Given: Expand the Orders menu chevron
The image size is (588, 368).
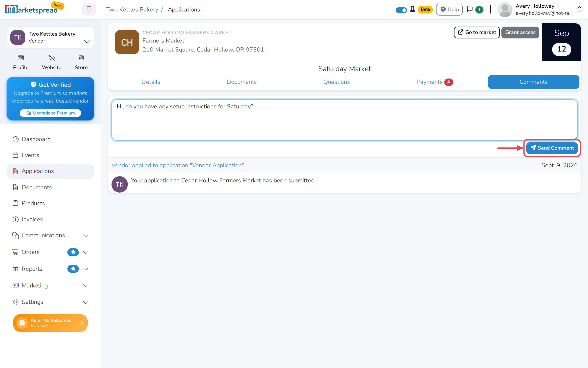Looking at the screenshot, I should [86, 252].
